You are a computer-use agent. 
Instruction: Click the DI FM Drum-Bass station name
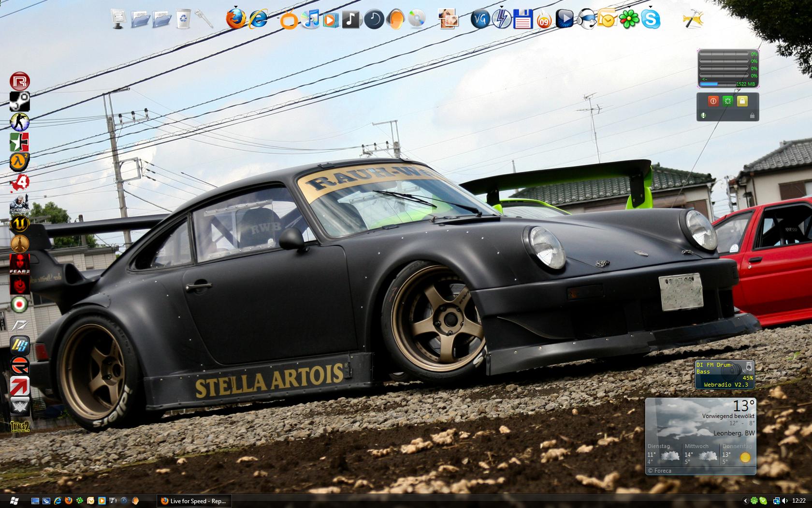(715, 368)
